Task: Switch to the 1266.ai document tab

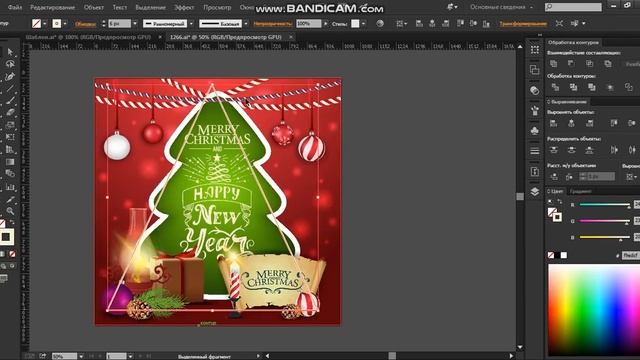Action: tap(226, 37)
